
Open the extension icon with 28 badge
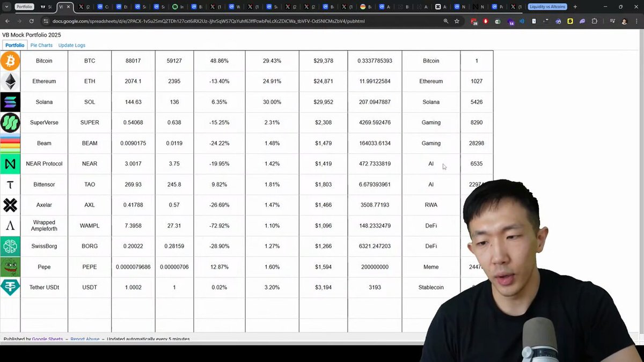click(474, 21)
